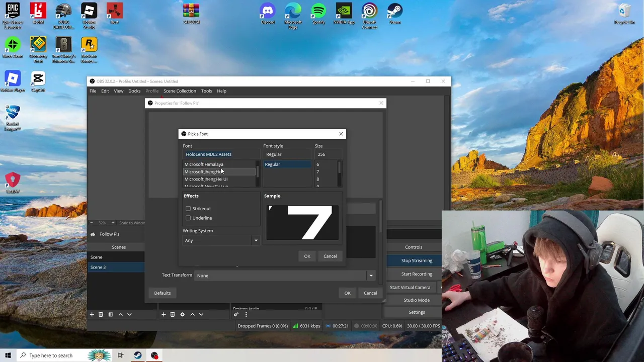Move scene down with the Scenes arrow

coord(129,314)
